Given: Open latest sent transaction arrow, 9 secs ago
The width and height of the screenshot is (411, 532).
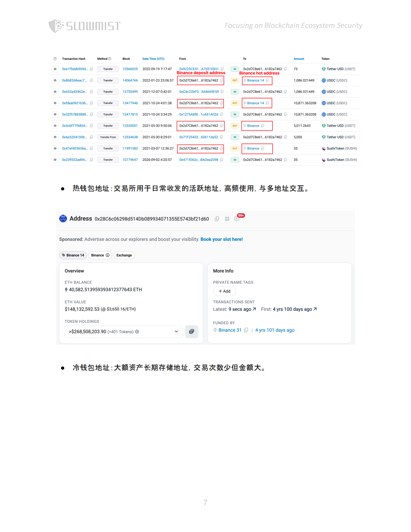Looking at the screenshot, I should (254, 309).
